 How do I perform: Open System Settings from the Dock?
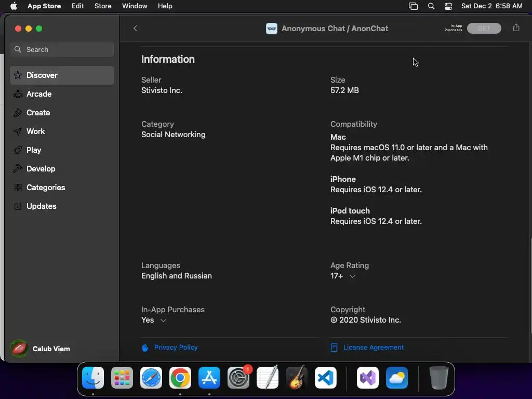click(x=238, y=378)
